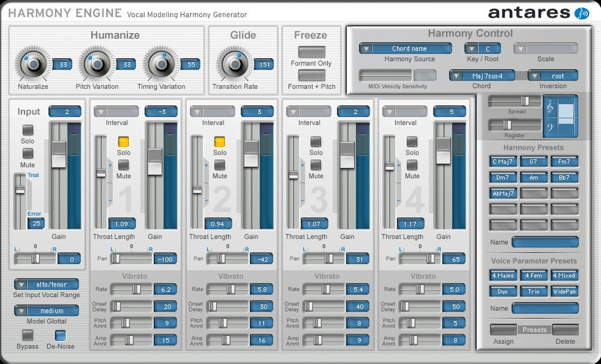
Task: Select the Dm7 harmony preset
Action: pyautogui.click(x=503, y=178)
